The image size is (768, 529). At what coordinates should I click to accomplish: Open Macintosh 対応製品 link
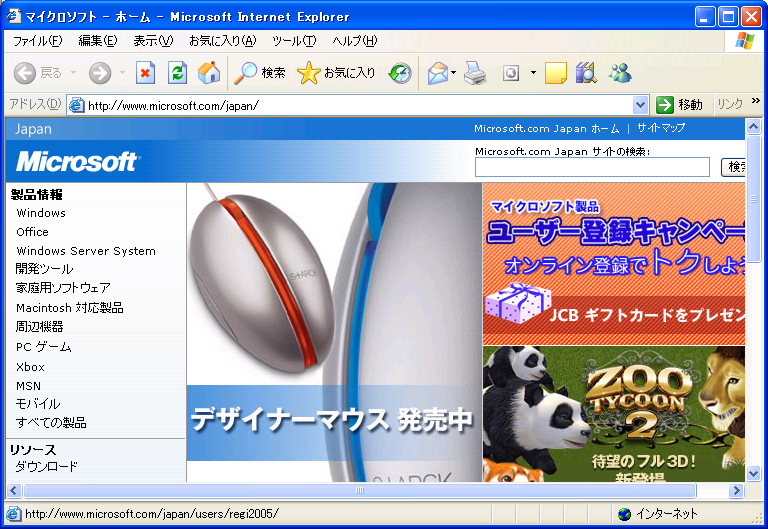[x=70, y=308]
